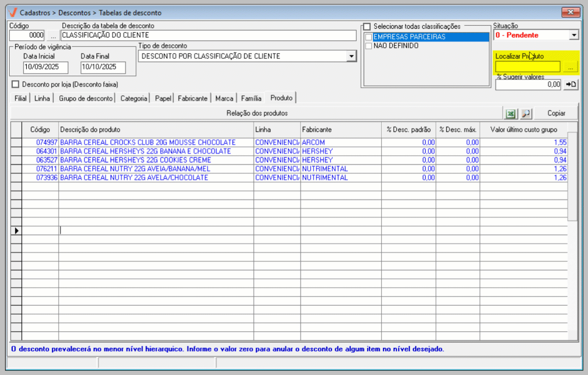Screen dimensions: 588x375
Task: Open Código lookup ellipsis button
Action: [53, 35]
